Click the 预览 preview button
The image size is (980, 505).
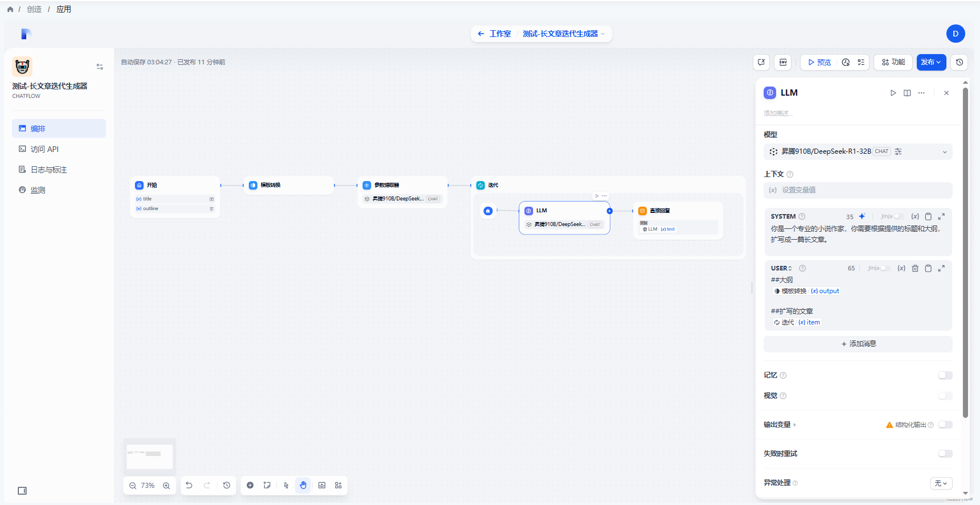[x=819, y=62]
